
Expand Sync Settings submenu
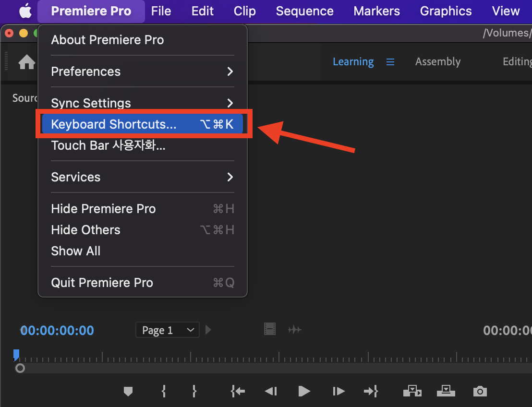pos(143,103)
